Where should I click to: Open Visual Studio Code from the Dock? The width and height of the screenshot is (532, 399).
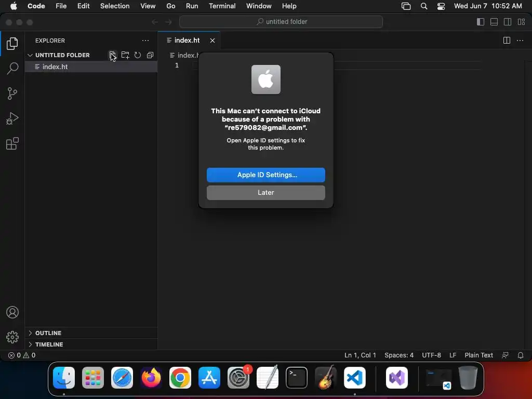click(x=354, y=378)
